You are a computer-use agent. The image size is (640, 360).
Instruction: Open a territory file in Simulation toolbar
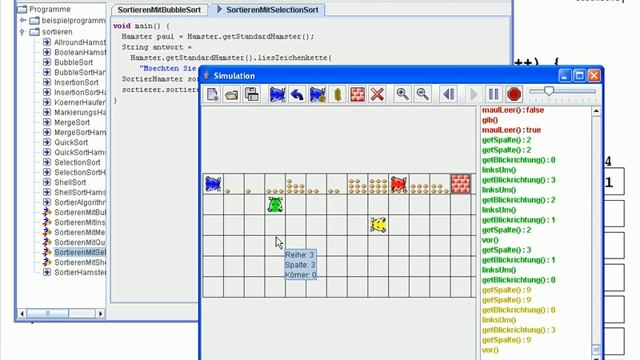pyautogui.click(x=232, y=94)
